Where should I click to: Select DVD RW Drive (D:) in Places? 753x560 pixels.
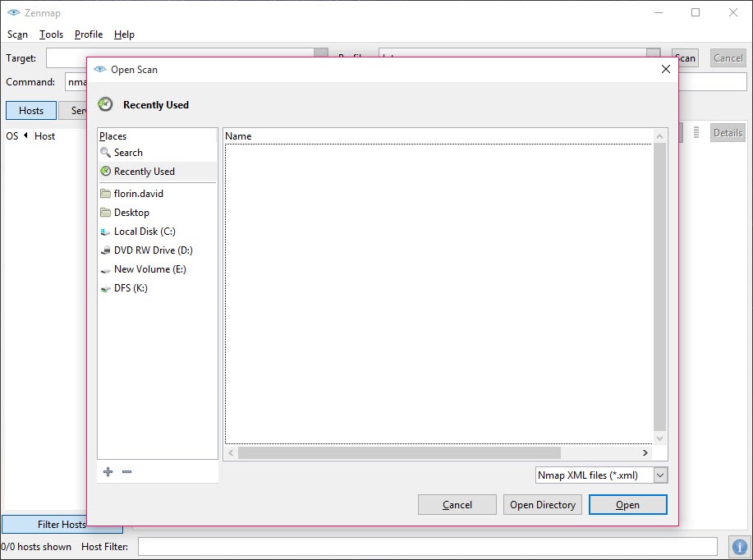pyautogui.click(x=158, y=250)
